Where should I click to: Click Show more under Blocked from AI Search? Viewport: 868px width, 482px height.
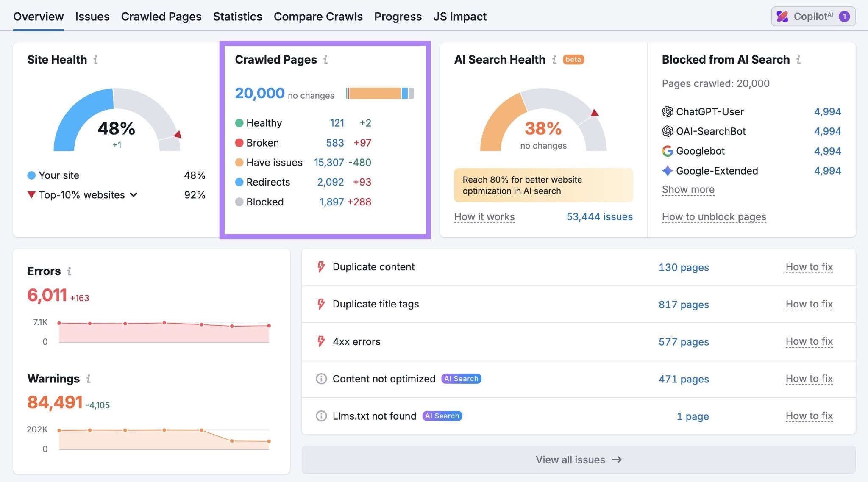(687, 189)
